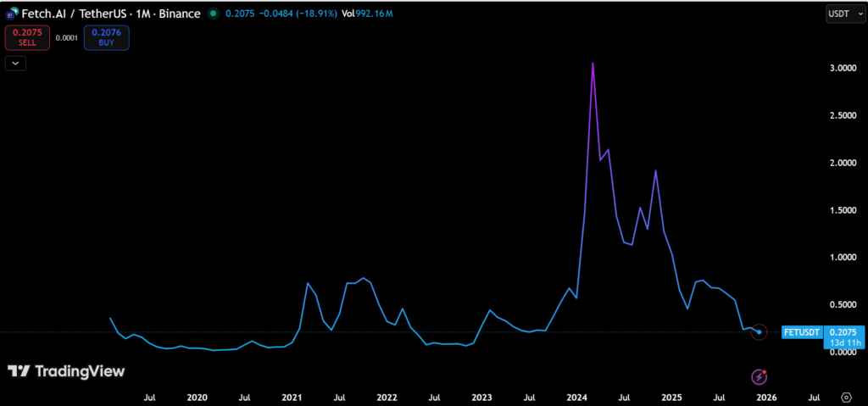Click the TradingView logo
The width and height of the screenshot is (868, 406).
tap(66, 371)
